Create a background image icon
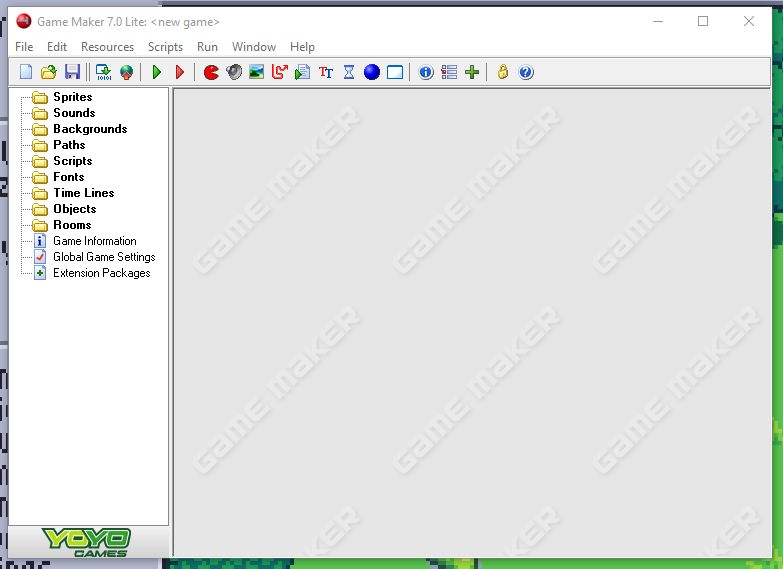Image resolution: width=783 pixels, height=569 pixels. coord(257,72)
